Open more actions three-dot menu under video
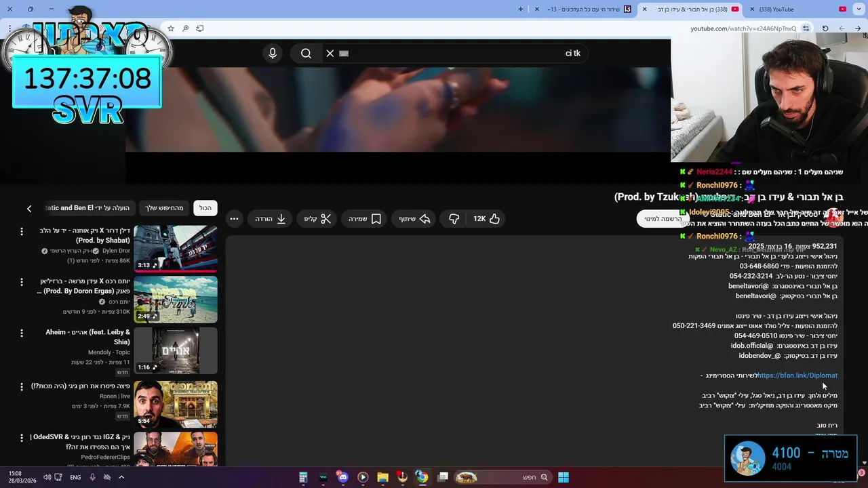 coord(234,219)
